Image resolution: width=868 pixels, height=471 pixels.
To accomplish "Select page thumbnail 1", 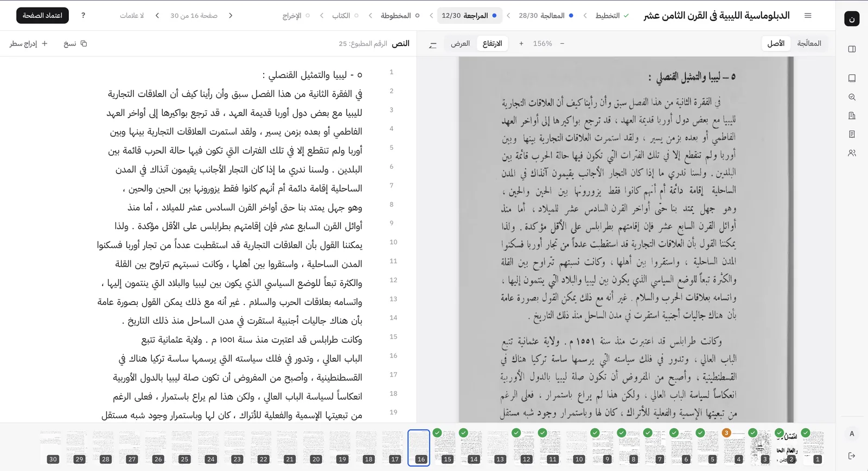I will [813, 448].
